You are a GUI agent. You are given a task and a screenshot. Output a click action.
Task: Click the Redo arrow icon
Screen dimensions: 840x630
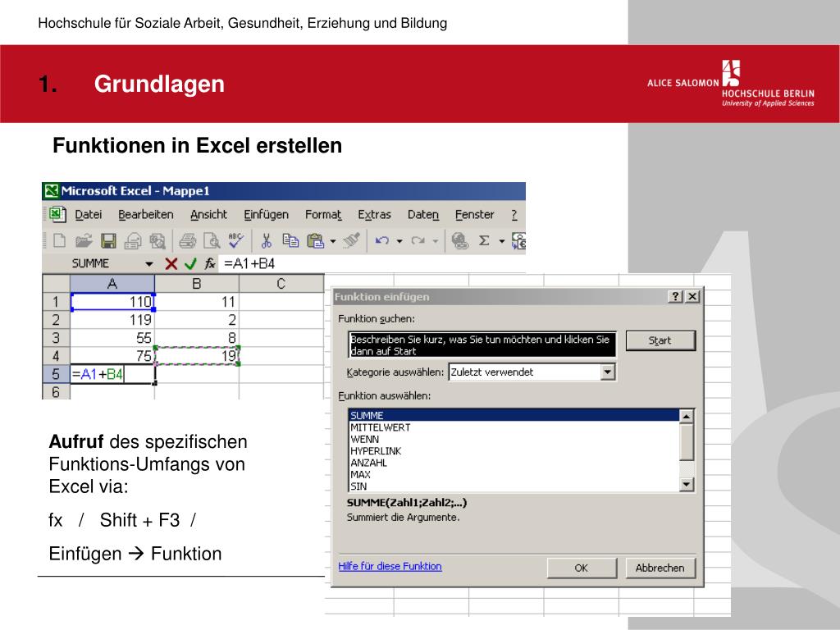tap(418, 240)
